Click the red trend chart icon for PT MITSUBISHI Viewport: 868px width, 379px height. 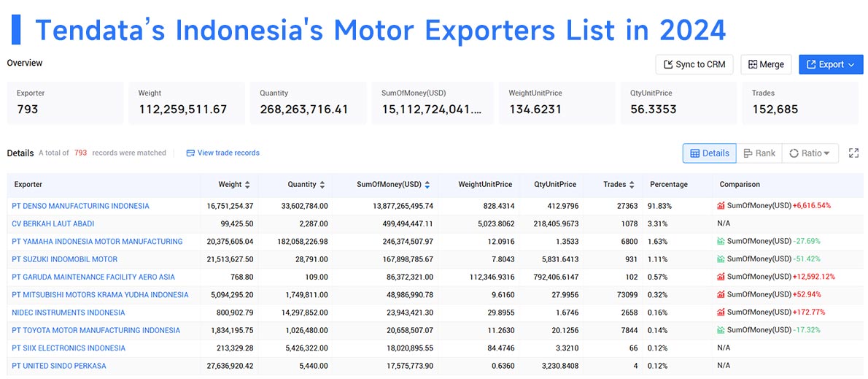pos(721,294)
